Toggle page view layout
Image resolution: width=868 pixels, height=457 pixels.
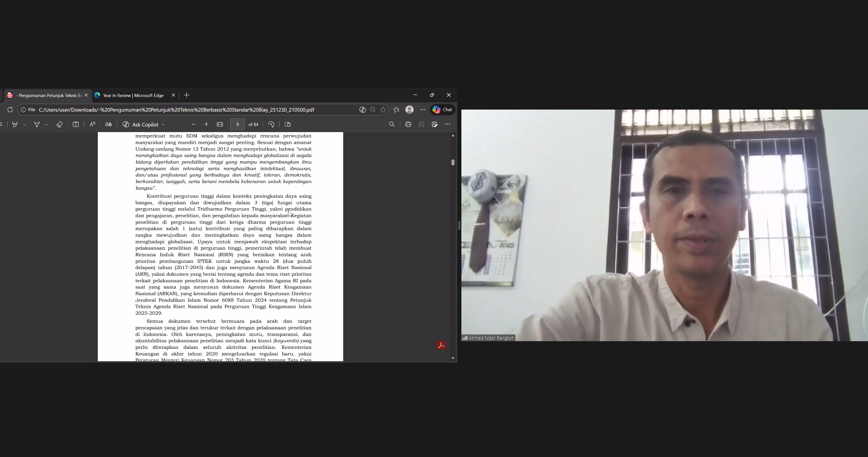287,124
